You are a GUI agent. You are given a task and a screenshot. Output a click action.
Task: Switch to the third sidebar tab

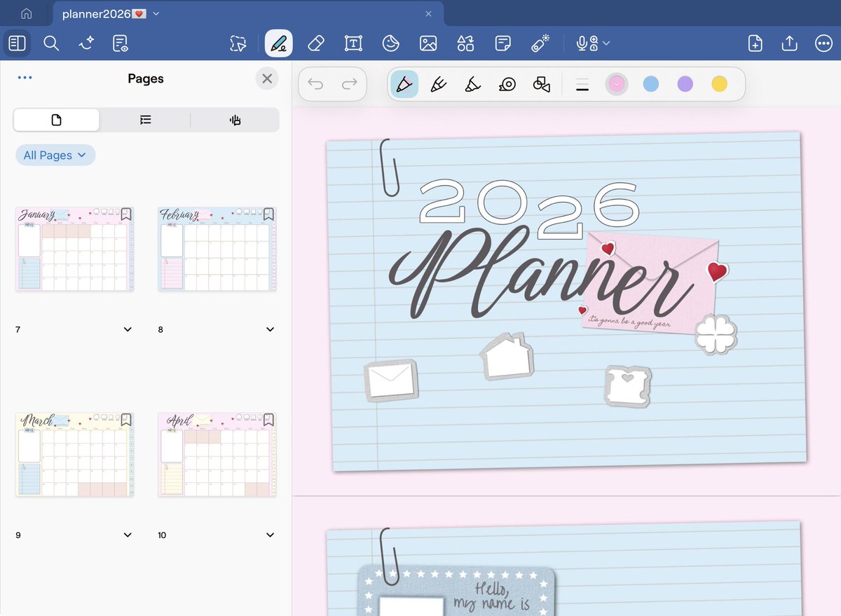(235, 121)
